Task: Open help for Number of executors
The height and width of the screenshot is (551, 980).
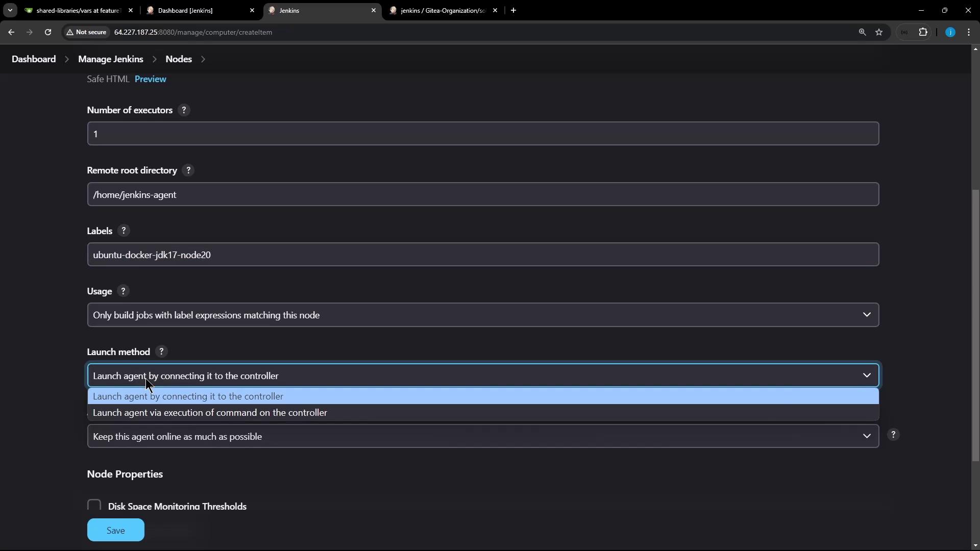Action: pyautogui.click(x=184, y=110)
